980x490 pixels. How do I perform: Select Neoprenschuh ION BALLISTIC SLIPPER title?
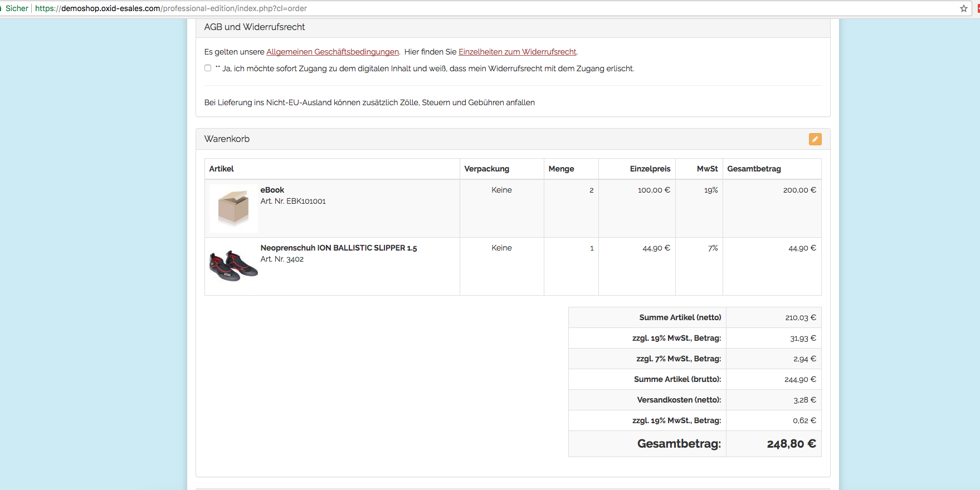tap(338, 248)
